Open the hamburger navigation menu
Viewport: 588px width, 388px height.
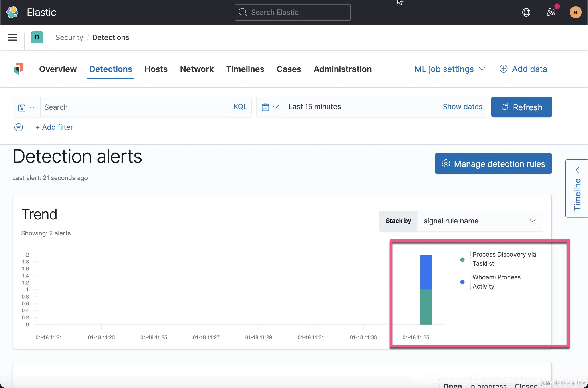(12, 37)
